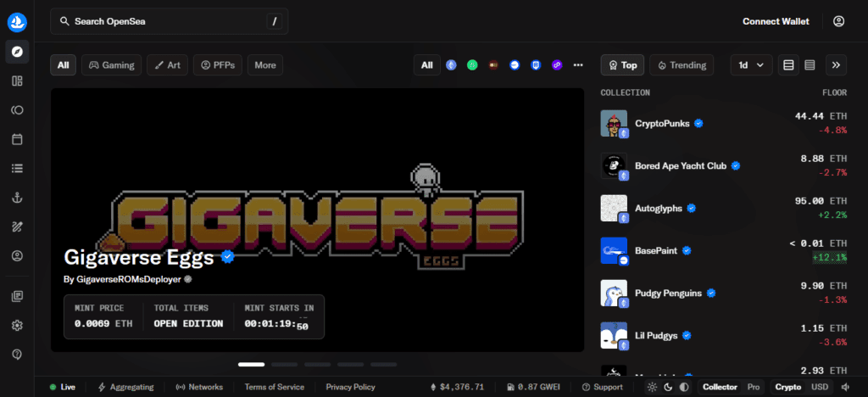868x397 pixels.
Task: Open settings gear in left sidebar
Action: [17, 325]
